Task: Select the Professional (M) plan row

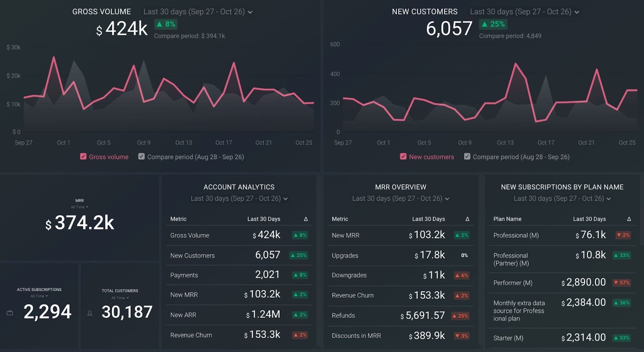Action: click(562, 235)
